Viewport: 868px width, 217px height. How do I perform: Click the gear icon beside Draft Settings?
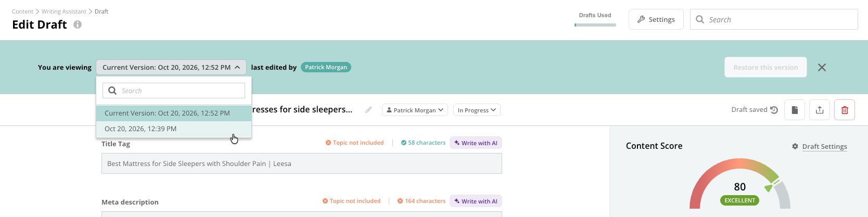click(795, 146)
